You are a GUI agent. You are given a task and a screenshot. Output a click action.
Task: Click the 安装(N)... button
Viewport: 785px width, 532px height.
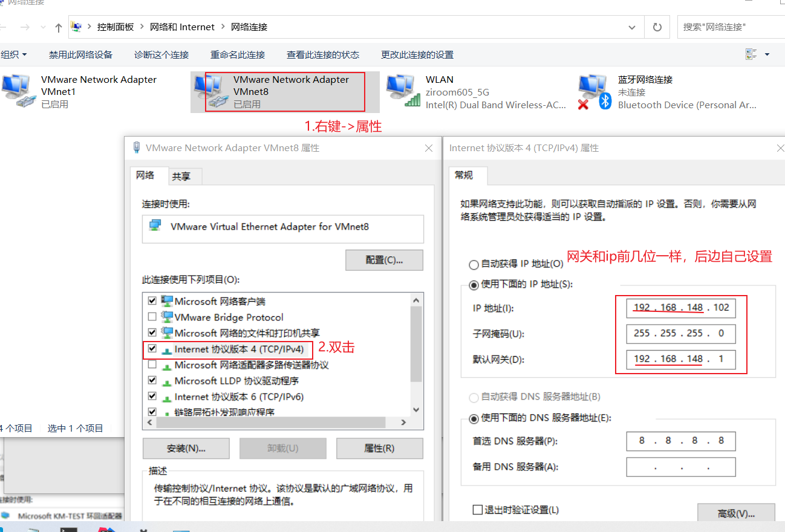pos(186,449)
